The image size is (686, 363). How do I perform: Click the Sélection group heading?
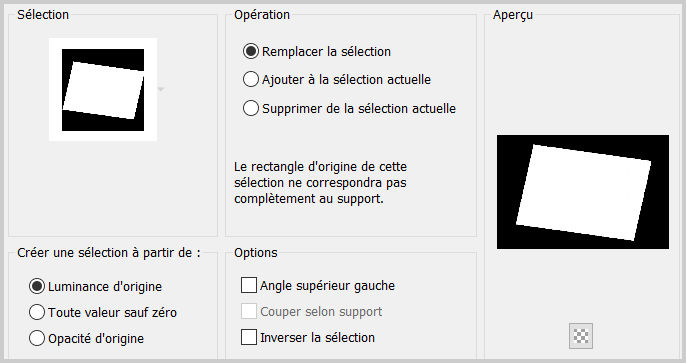point(43,14)
